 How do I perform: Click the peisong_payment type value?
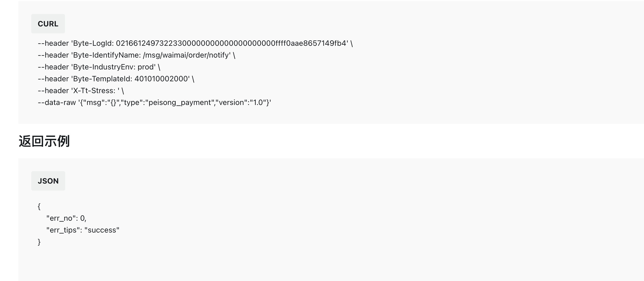coord(179,103)
